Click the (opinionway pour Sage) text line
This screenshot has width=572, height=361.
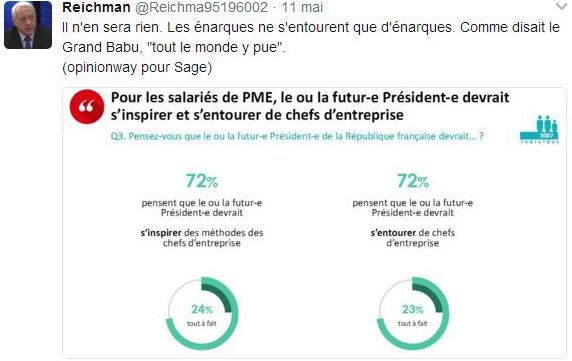point(137,67)
